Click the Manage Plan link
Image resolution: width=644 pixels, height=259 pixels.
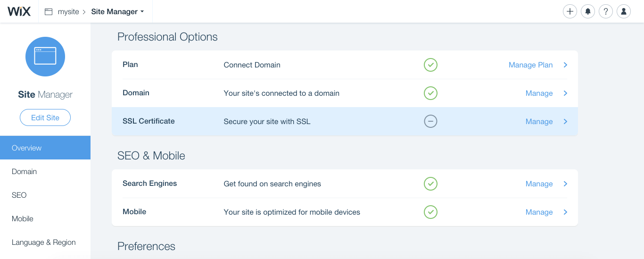click(x=530, y=65)
